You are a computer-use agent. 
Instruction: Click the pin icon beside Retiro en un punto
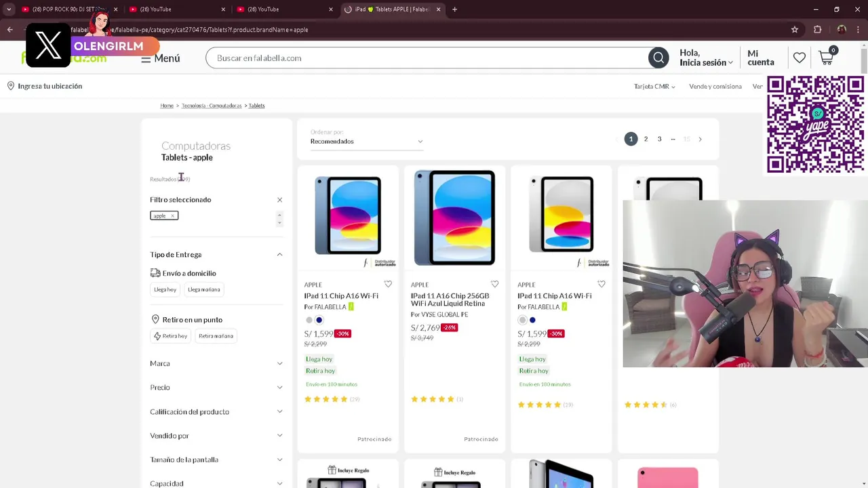155,319
